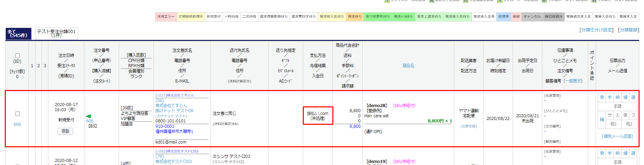Click the 領 receipt icon for order 606

tap(625, 97)
